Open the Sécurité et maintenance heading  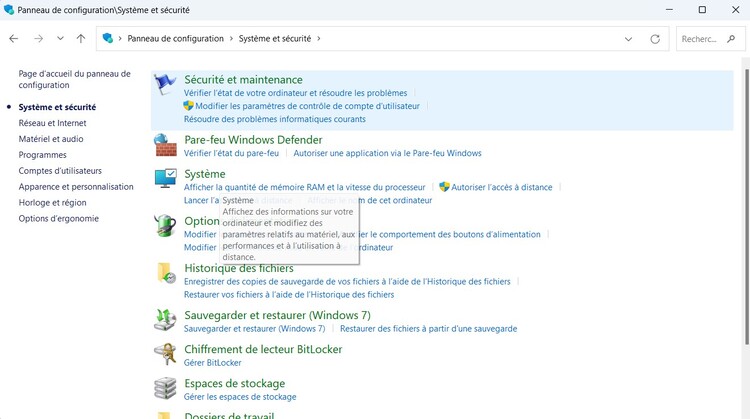coord(243,80)
